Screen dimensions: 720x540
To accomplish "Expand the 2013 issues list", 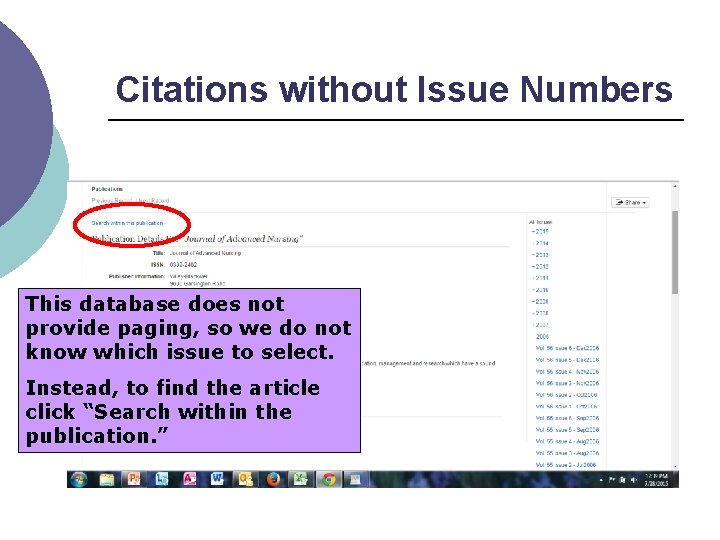I will [x=540, y=255].
